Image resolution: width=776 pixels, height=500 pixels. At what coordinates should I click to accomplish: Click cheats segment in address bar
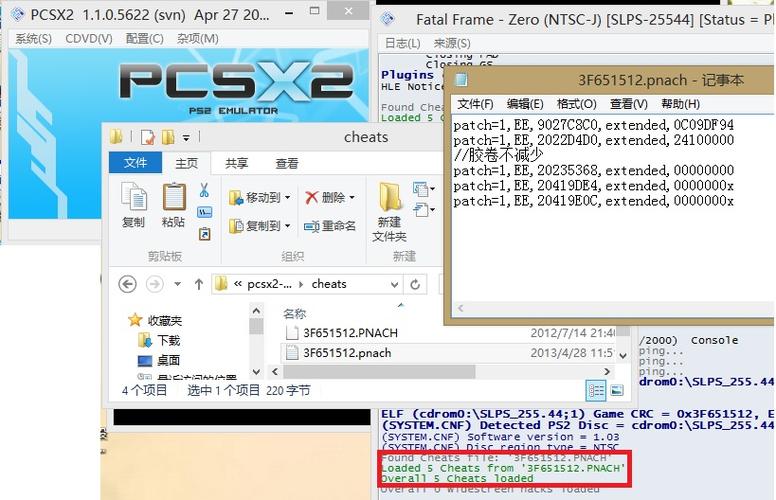(329, 284)
